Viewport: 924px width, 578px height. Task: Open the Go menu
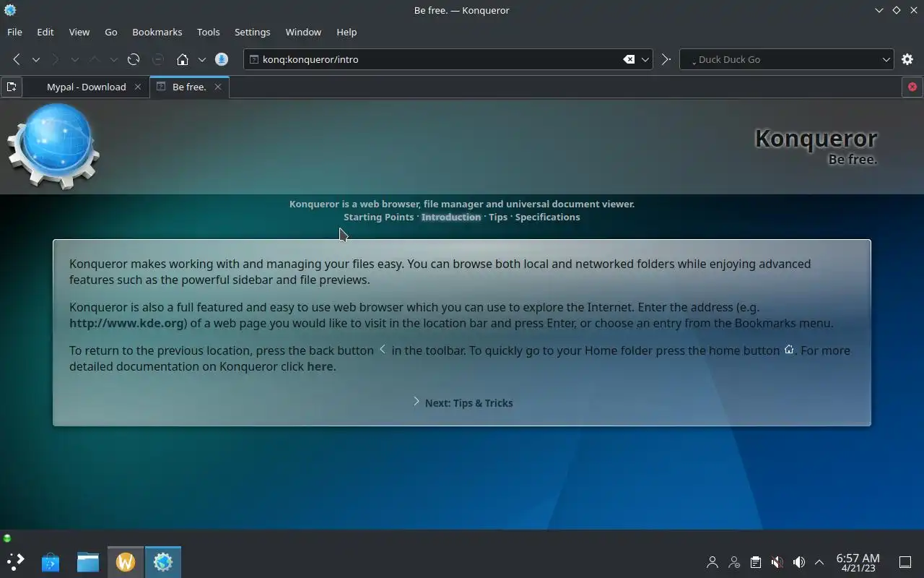point(111,32)
